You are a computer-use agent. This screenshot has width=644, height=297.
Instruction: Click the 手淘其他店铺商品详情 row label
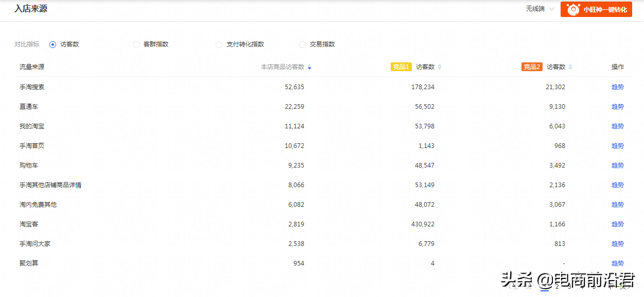[x=50, y=185]
